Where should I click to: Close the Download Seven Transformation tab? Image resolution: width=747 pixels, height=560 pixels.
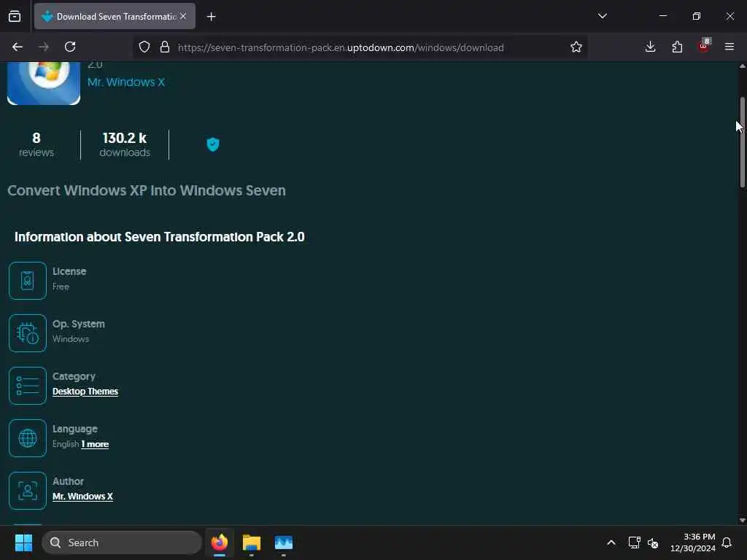[183, 16]
